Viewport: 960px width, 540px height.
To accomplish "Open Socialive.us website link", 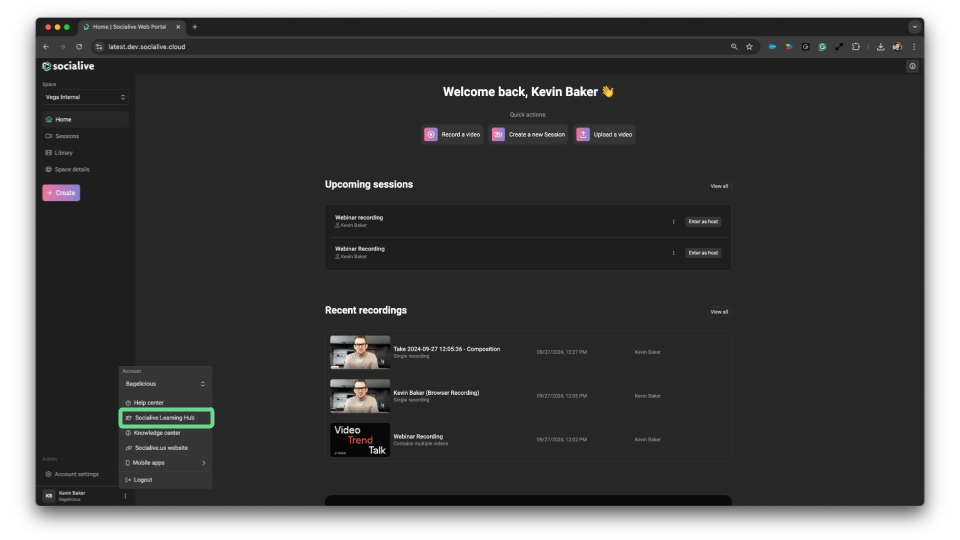I will 165,448.
